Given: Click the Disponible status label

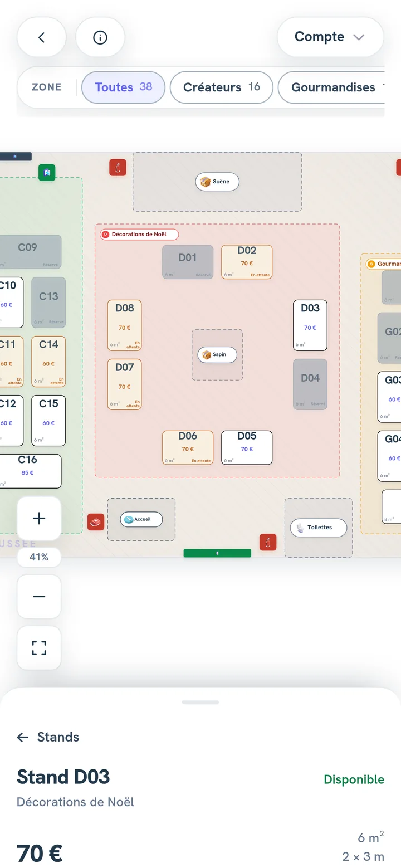Looking at the screenshot, I should point(354,779).
